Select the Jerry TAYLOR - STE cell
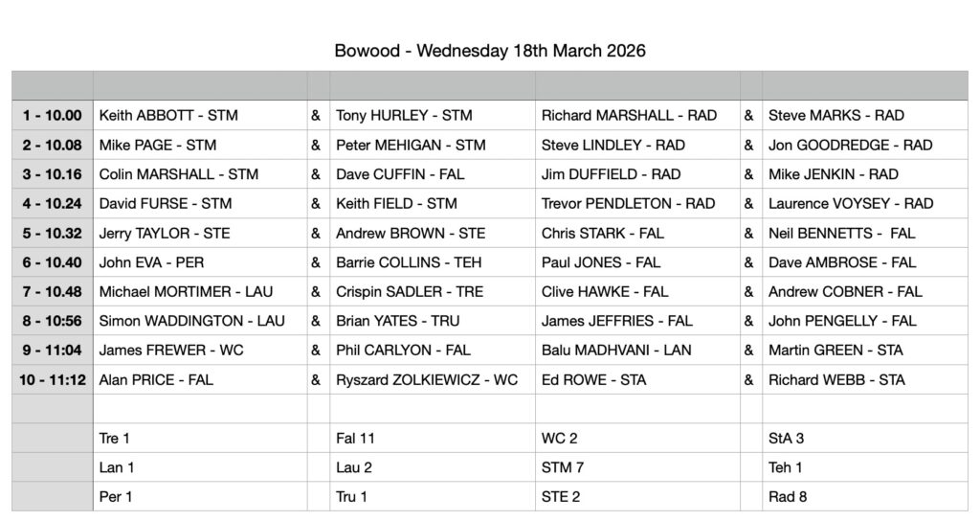 pyautogui.click(x=165, y=233)
